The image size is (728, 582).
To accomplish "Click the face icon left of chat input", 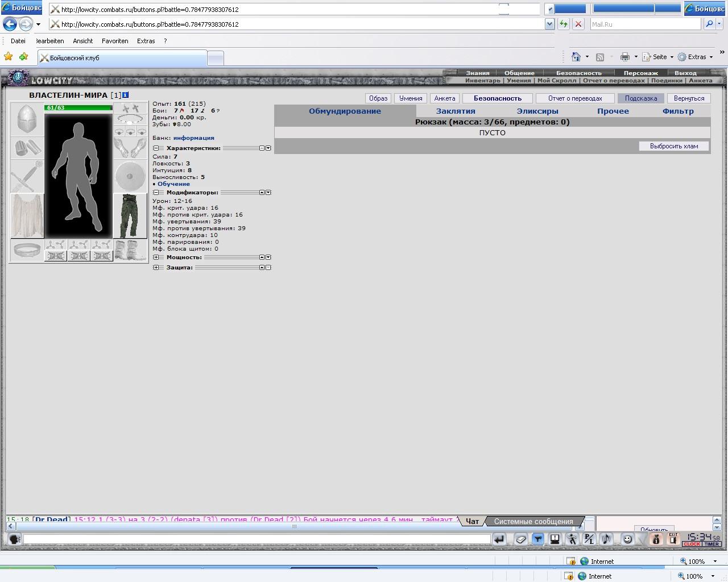I will tap(15, 539).
